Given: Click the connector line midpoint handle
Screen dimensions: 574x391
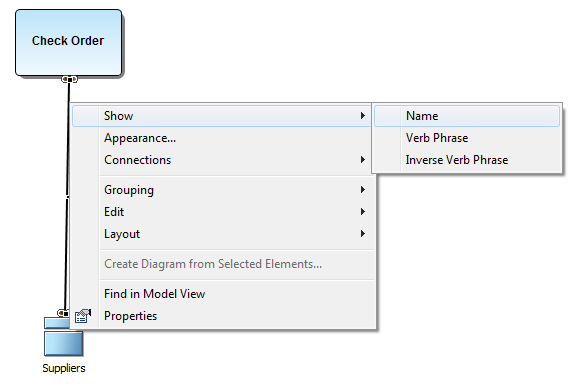Looking at the screenshot, I should [x=67, y=197].
